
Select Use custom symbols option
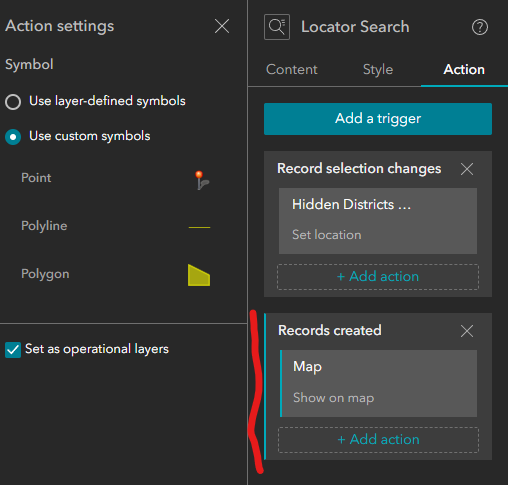(13, 137)
